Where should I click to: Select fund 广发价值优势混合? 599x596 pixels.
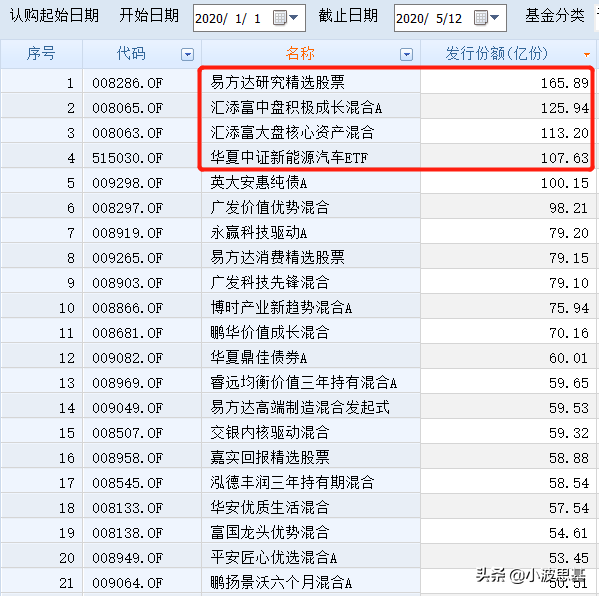pos(270,207)
